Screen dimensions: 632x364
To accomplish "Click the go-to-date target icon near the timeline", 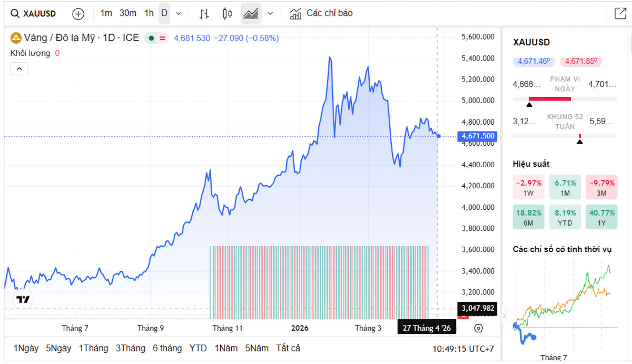I will pos(478,328).
